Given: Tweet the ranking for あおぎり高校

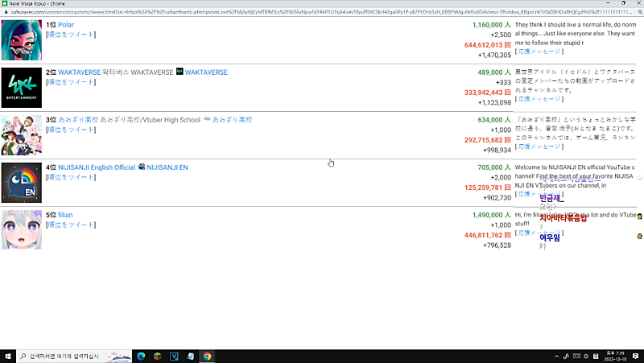Looking at the screenshot, I should (71, 130).
